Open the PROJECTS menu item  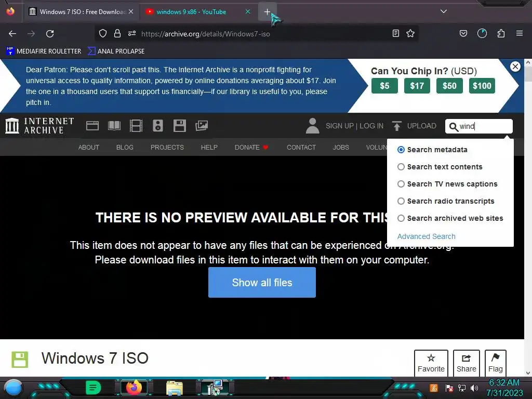[x=167, y=147]
